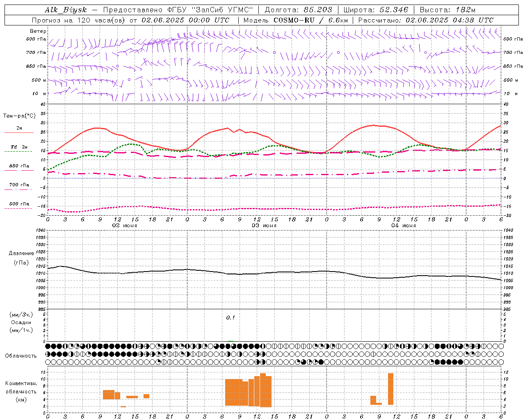The width and height of the screenshot is (525, 420).
Task: Click the Ветер panel label
Action: pos(38,31)
